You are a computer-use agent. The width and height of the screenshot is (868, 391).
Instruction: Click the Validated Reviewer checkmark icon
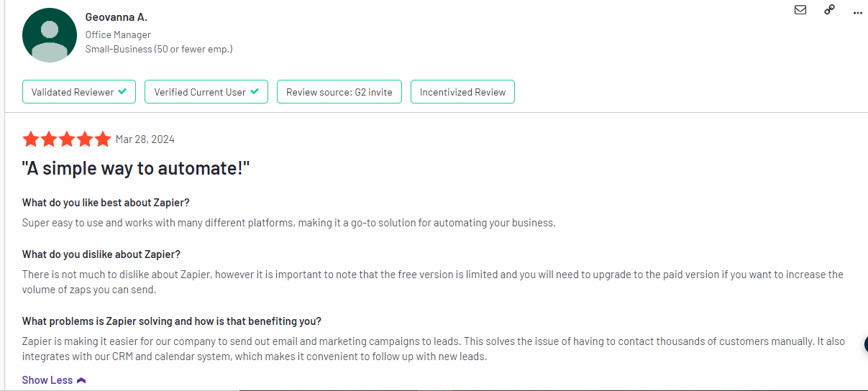pyautogui.click(x=122, y=91)
